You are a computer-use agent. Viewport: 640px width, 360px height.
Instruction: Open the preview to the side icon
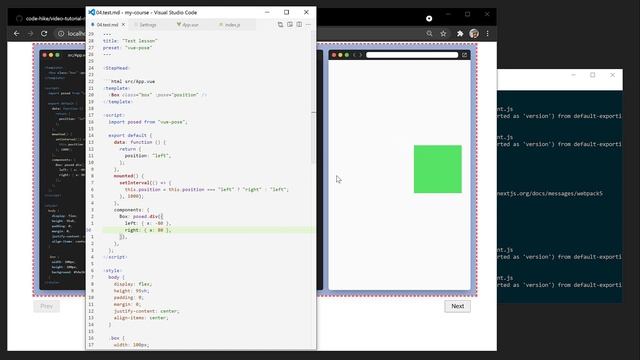click(x=290, y=24)
